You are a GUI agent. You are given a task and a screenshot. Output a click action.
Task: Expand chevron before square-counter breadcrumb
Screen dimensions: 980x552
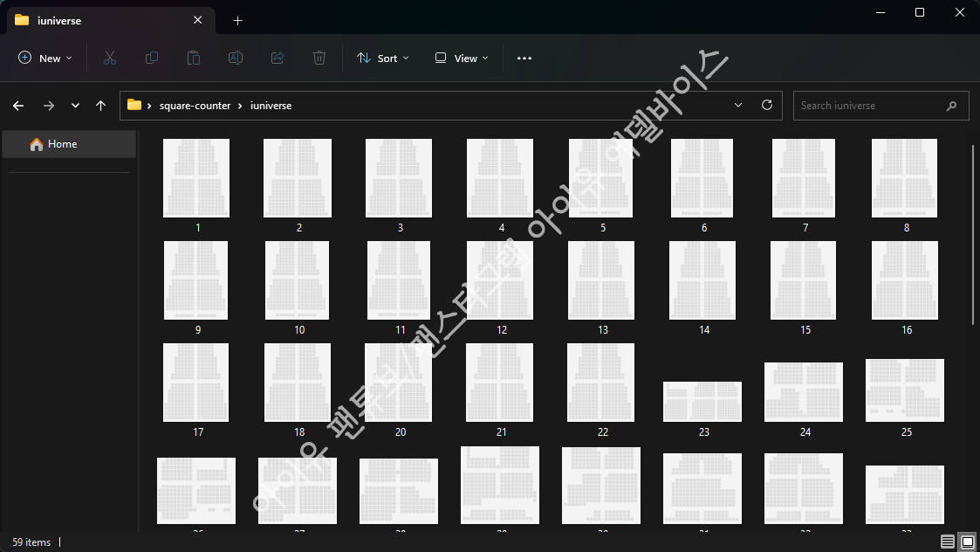pyautogui.click(x=149, y=106)
